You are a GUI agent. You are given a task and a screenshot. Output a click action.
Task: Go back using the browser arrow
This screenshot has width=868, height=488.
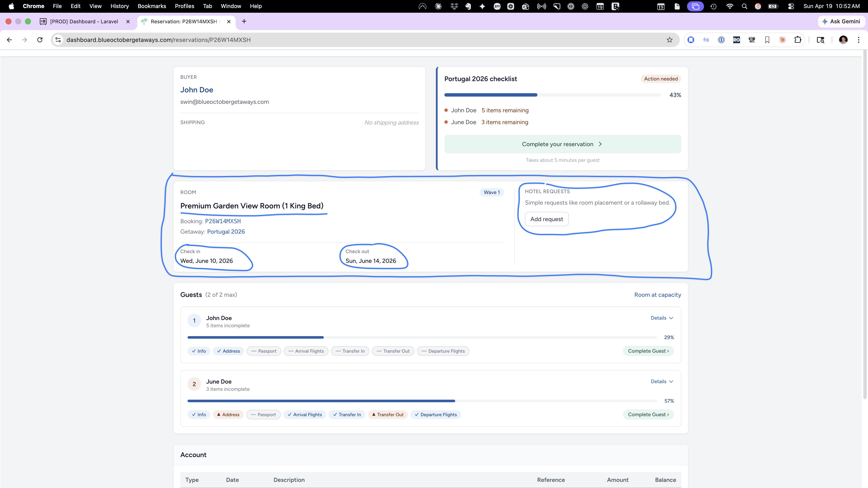(x=10, y=40)
